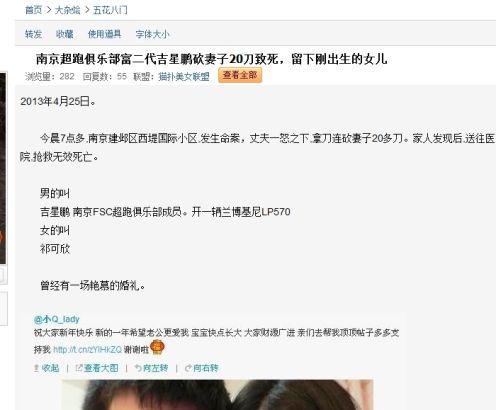Screen dimensions: 496x410
Task: Follow the t.cn short URL link
Action: tap(87, 350)
